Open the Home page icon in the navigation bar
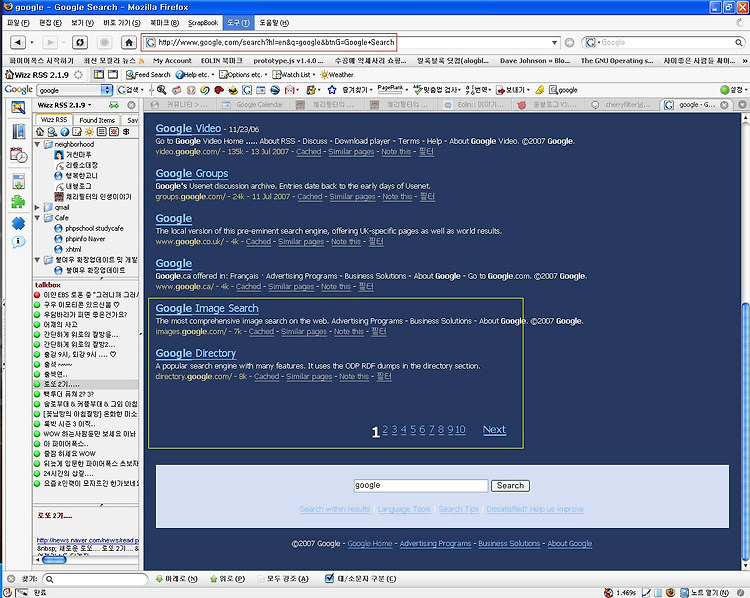Image resolution: width=750 pixels, height=598 pixels. [129, 42]
